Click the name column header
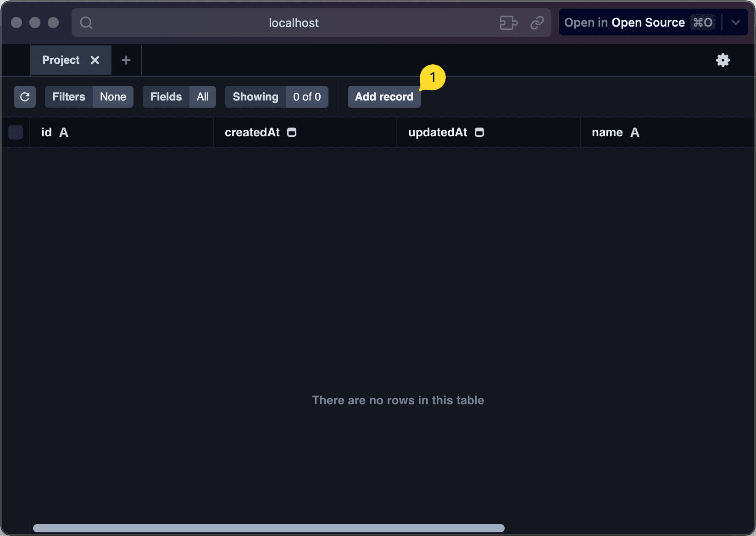The image size is (756, 536). pyautogui.click(x=607, y=133)
